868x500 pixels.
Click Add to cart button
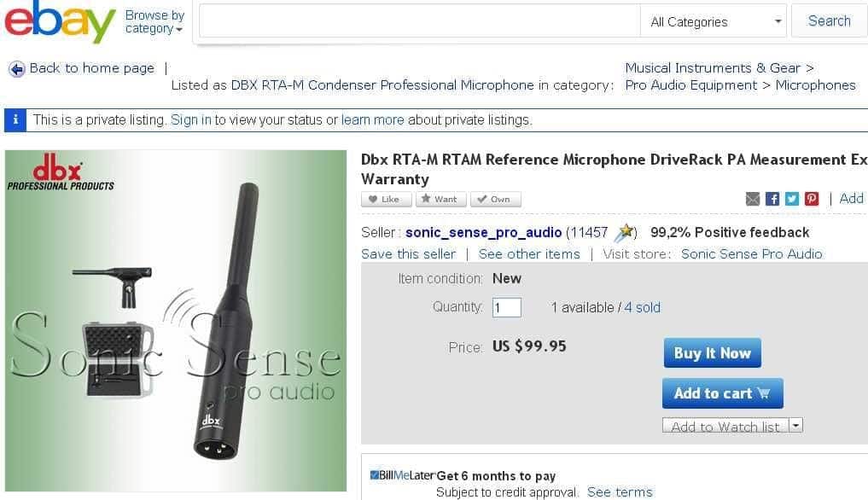(x=722, y=393)
